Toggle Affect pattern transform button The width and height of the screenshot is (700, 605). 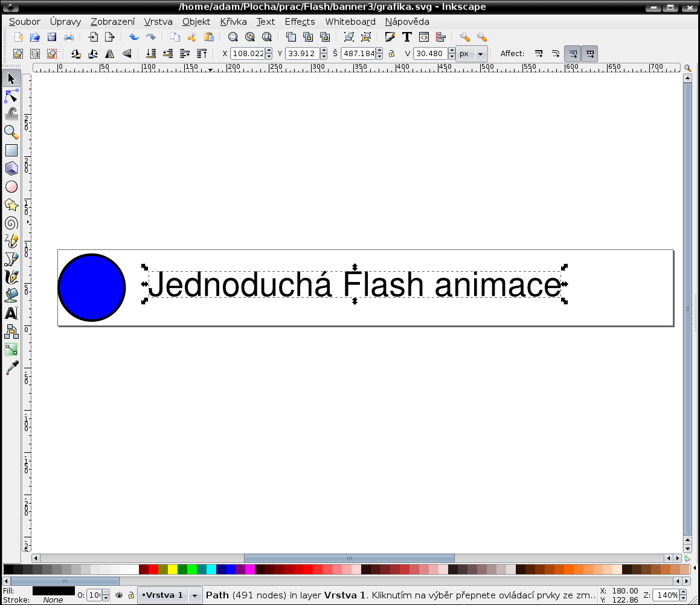589,54
